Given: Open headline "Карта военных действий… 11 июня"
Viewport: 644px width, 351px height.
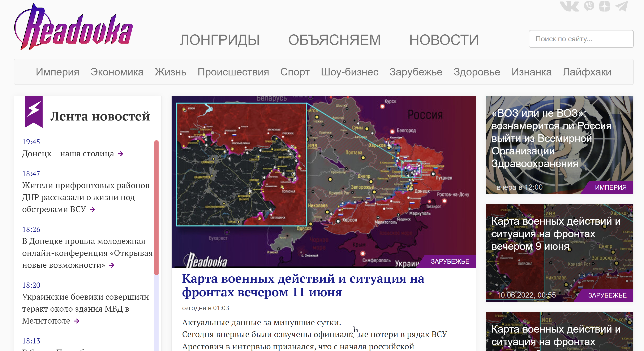Looking at the screenshot, I should pos(303,285).
